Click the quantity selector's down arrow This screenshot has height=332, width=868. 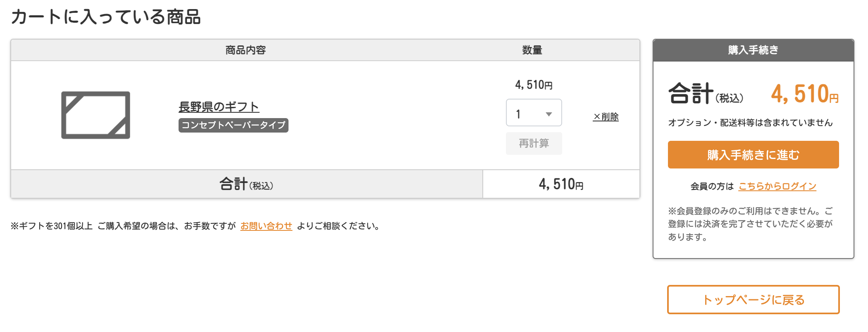click(549, 114)
